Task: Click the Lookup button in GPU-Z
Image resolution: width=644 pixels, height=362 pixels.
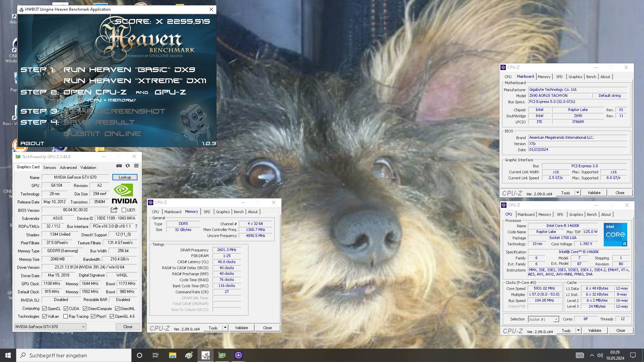Action: 125,177
